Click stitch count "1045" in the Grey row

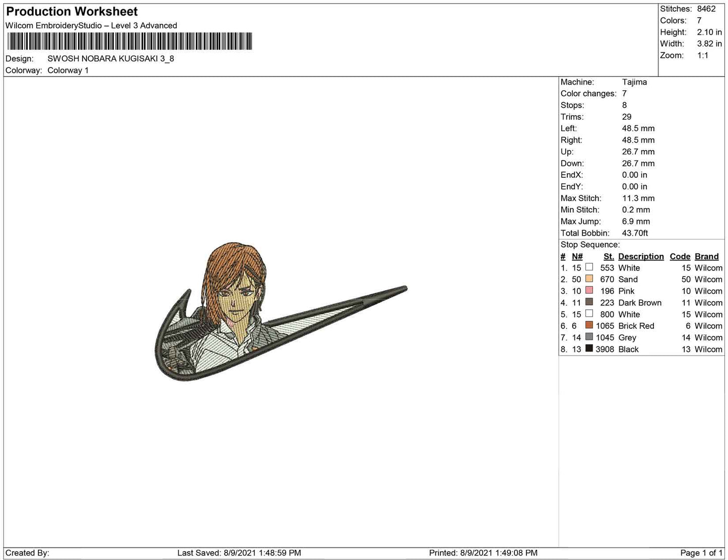click(x=605, y=337)
